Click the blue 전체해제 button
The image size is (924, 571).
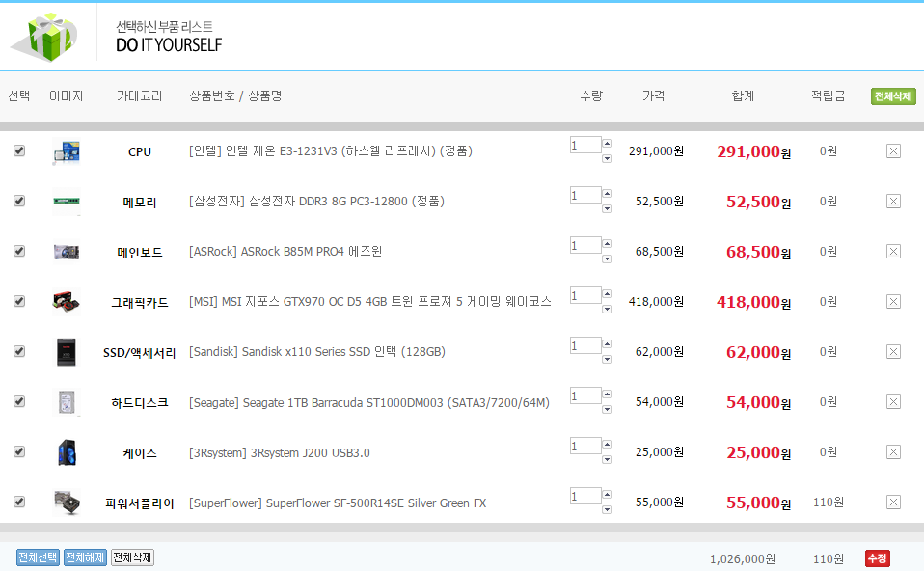(x=85, y=557)
